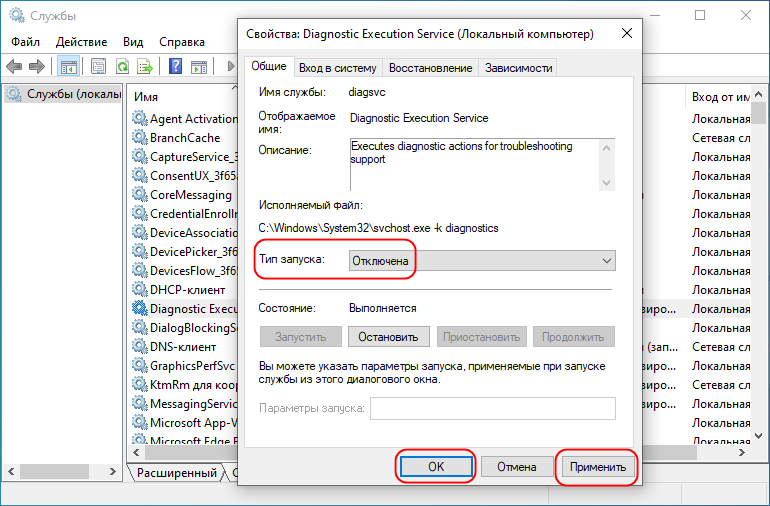The height and width of the screenshot is (506, 770).
Task: Click the diagsvc service name value
Action: (367, 92)
